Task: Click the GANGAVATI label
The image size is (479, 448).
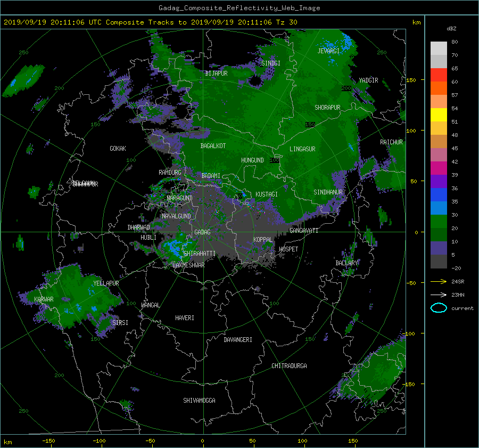Action: [304, 231]
